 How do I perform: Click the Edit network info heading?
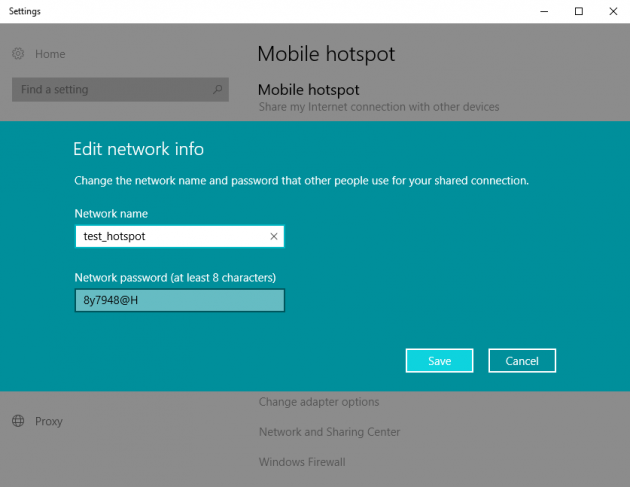[139, 149]
